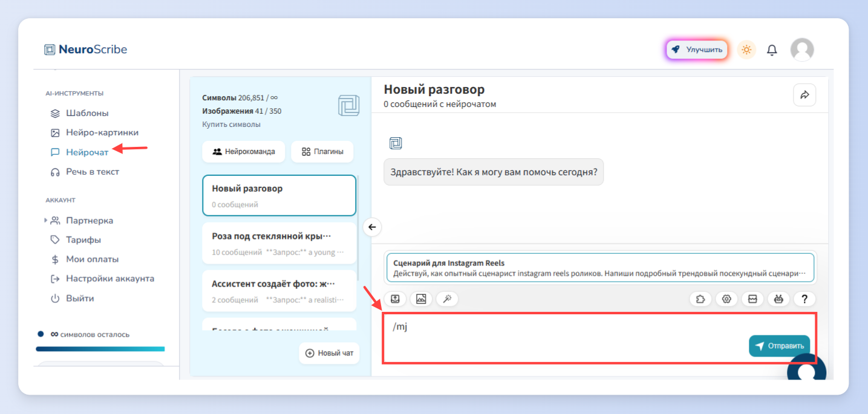
Task: Open the notifications bell icon
Action: 772,50
